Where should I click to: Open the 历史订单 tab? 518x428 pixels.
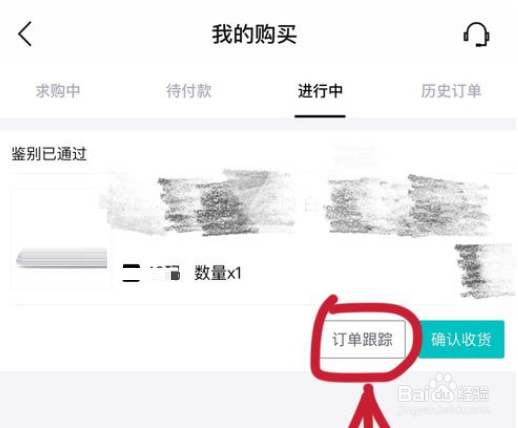click(451, 91)
